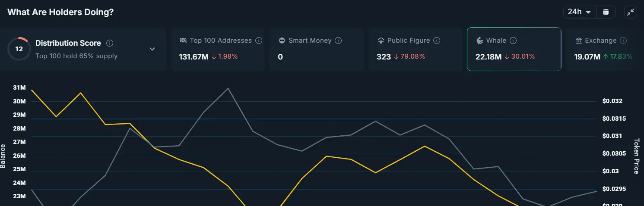This screenshot has height=206, width=644.
Task: Click the 131.67M top addresses value
Action: coord(194,56)
